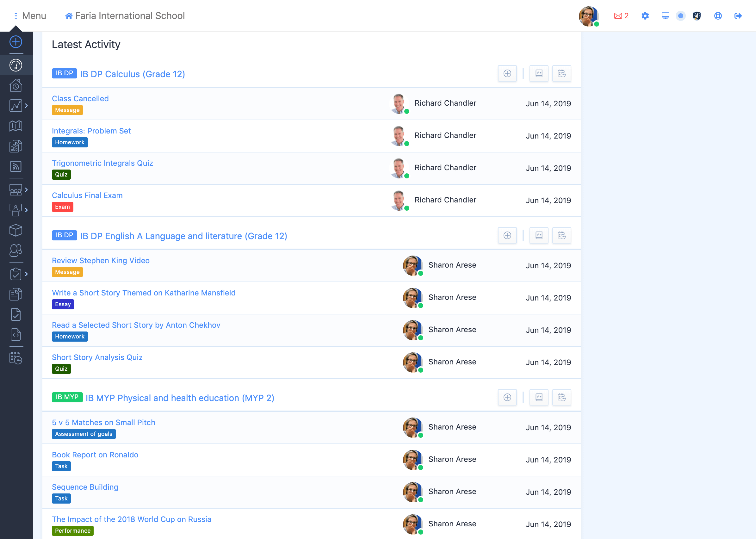756x539 pixels.
Task: Open Calculus Final Exam
Action: (x=87, y=195)
